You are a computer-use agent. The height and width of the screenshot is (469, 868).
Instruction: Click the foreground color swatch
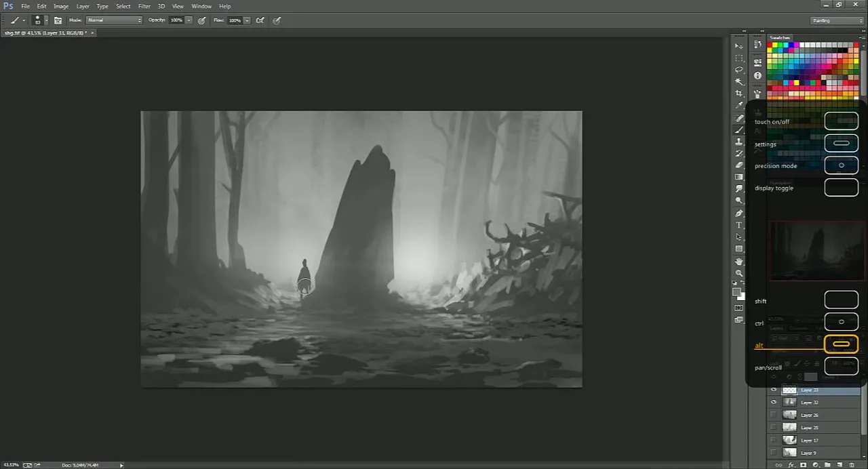[x=736, y=292]
